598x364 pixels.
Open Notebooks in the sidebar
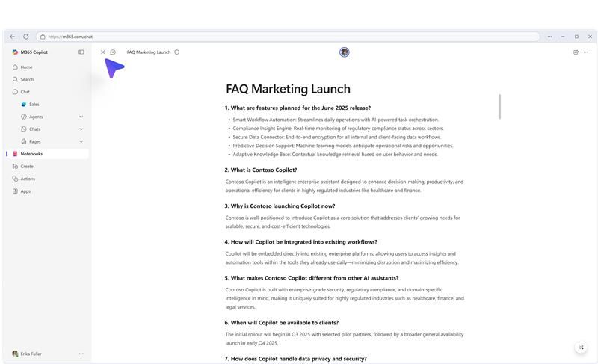(x=31, y=154)
